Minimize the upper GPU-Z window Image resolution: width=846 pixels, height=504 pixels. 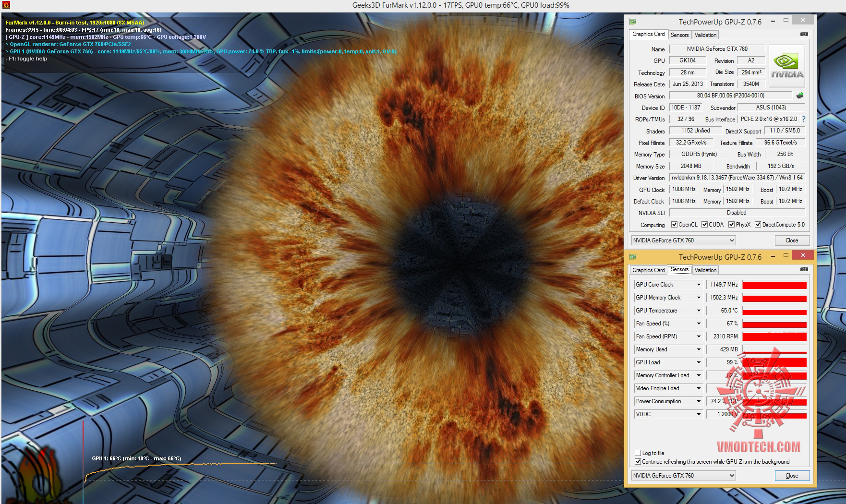pos(773,21)
